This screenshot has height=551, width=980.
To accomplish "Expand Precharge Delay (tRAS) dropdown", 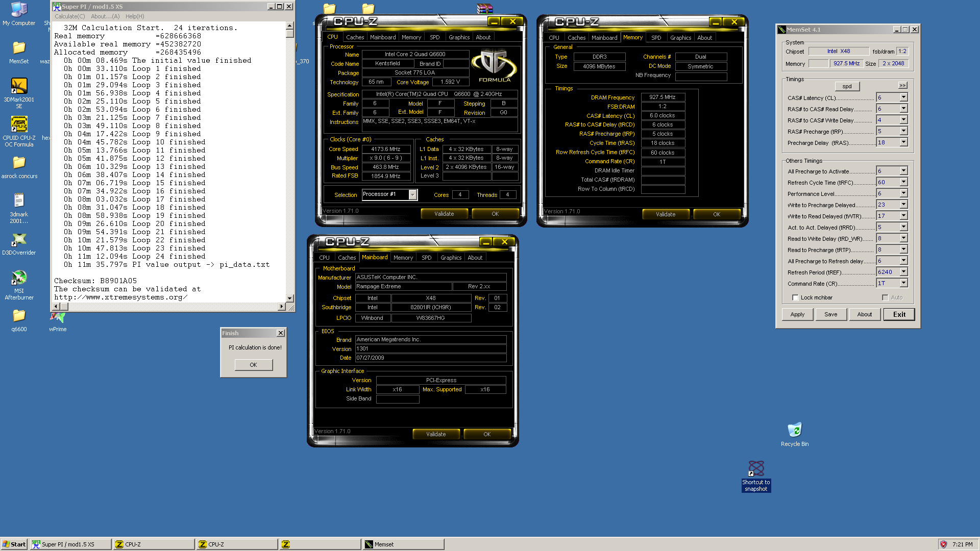I will 903,142.
